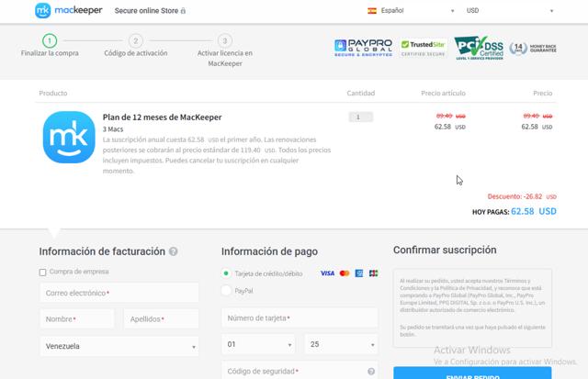Click the PCI DSS Certified badge
Image resolution: width=588 pixels, height=379 pixels.
479,48
